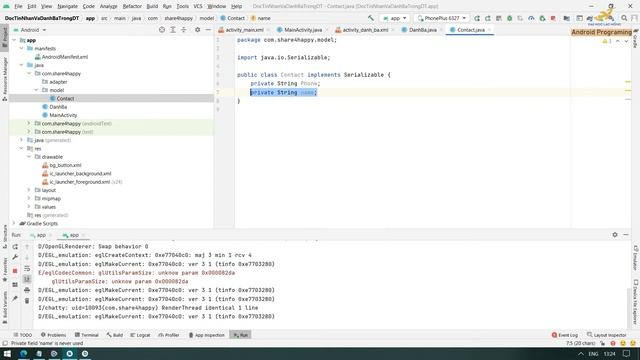This screenshot has height=360, width=640.
Task: Open the Build menu
Action: click(x=152, y=6)
